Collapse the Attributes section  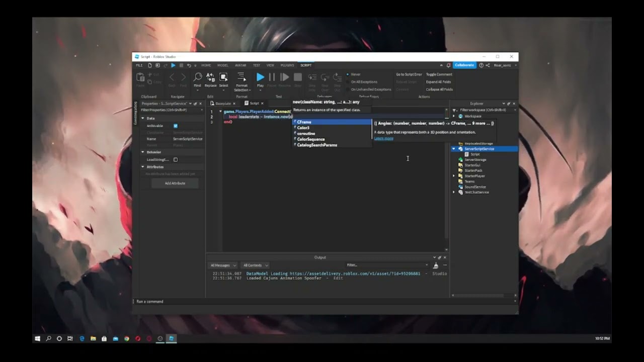(142, 167)
